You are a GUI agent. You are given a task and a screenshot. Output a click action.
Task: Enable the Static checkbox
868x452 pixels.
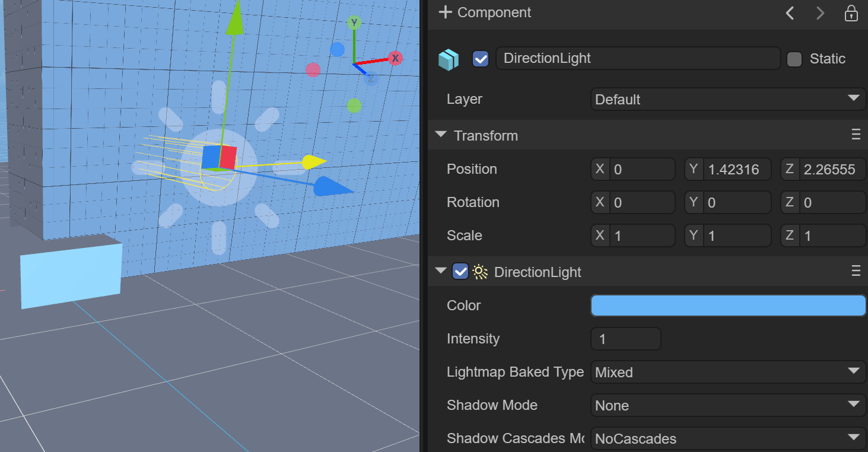pos(794,59)
